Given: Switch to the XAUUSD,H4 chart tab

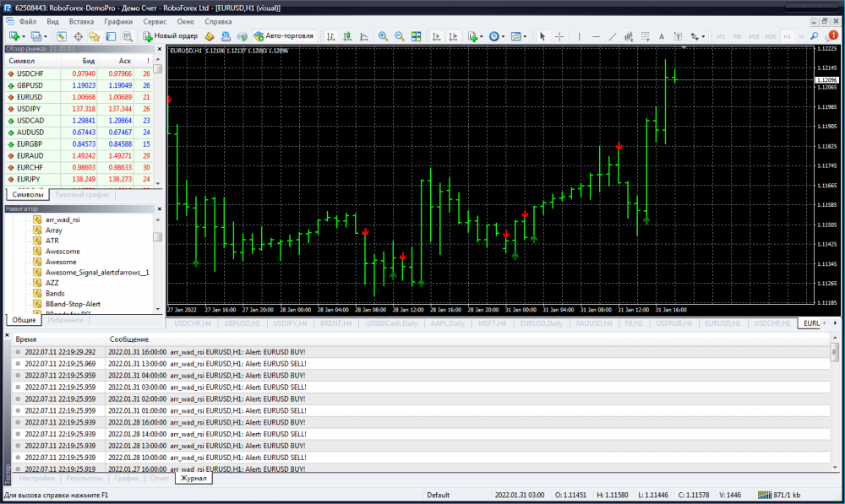Looking at the screenshot, I should 593,323.
